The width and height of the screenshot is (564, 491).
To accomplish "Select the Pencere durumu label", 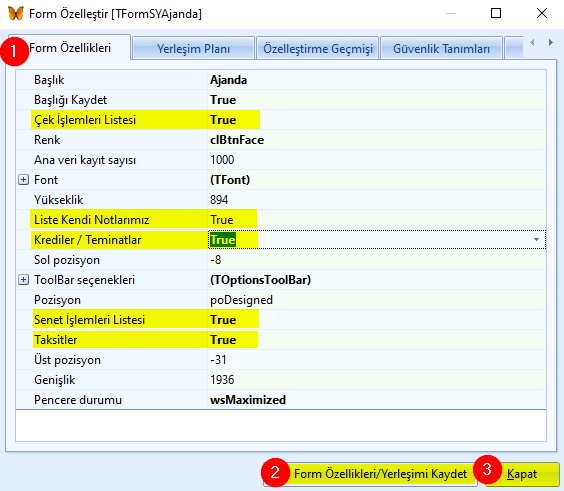I will pyautogui.click(x=78, y=400).
